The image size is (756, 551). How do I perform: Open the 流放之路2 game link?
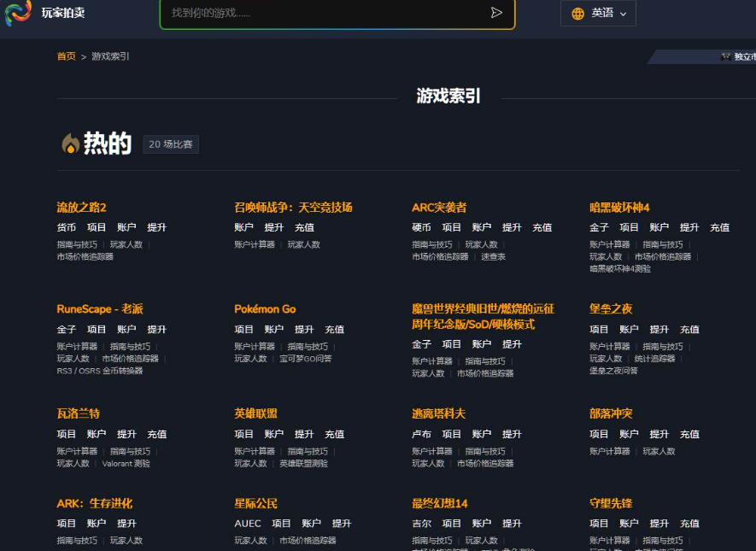(81, 208)
